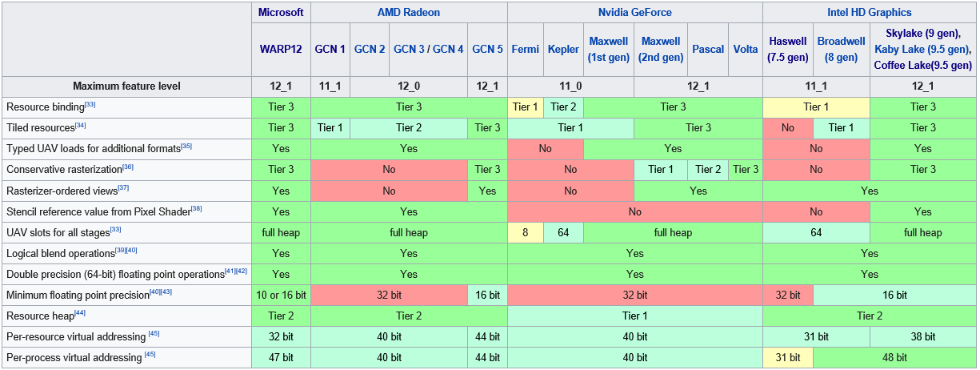Click the 48 bit Intel cell

coord(895,358)
